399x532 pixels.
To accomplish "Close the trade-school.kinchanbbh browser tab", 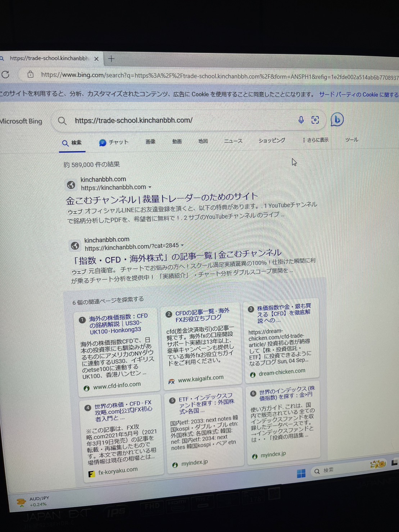I will pyautogui.click(x=96, y=59).
